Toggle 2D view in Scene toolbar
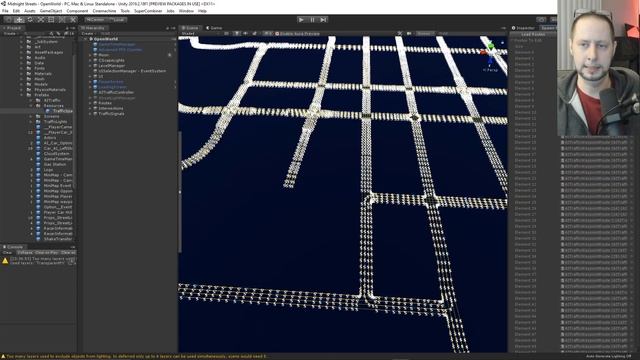 [x=227, y=33]
